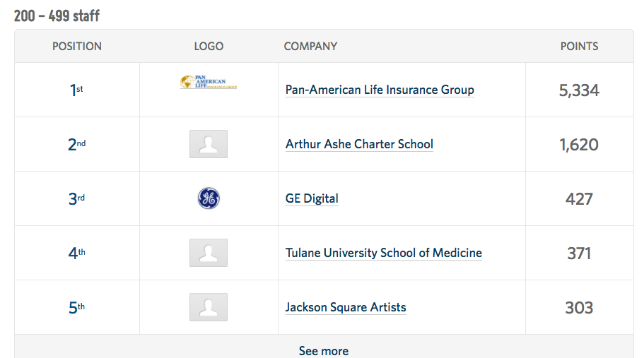Click Tulane University placeholder avatar
Screen dimensions: 644x358
[209, 253]
